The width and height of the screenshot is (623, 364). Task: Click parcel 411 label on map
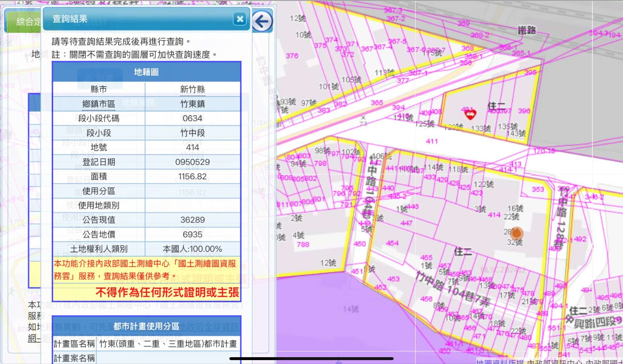pos(432,141)
